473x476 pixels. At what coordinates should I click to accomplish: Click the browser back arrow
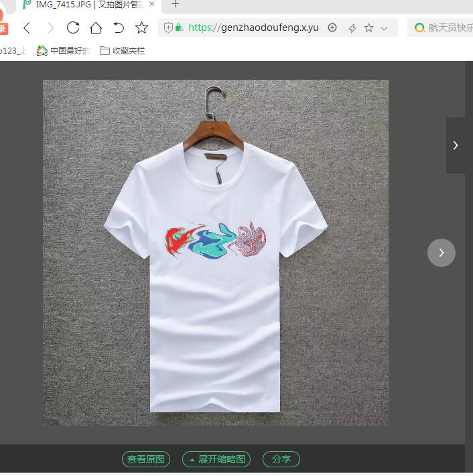(27, 27)
